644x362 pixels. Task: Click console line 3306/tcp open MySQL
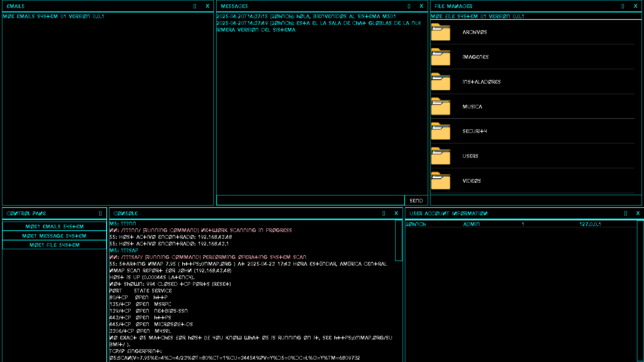click(140, 331)
